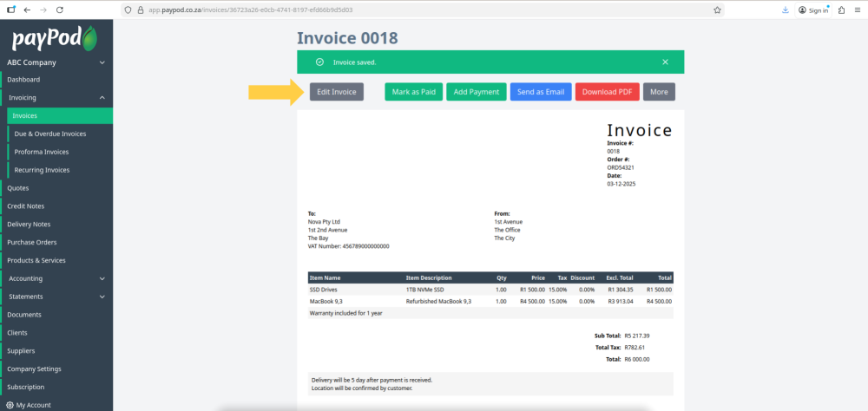Click the SSD Drives item row
Screen dimensions: 868x411
coord(490,290)
